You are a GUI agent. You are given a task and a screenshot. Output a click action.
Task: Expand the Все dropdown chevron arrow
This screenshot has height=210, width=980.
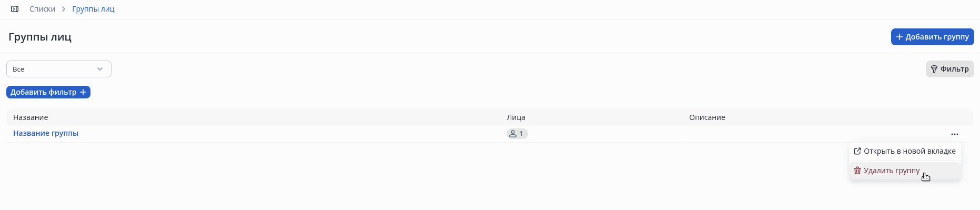tap(100, 69)
